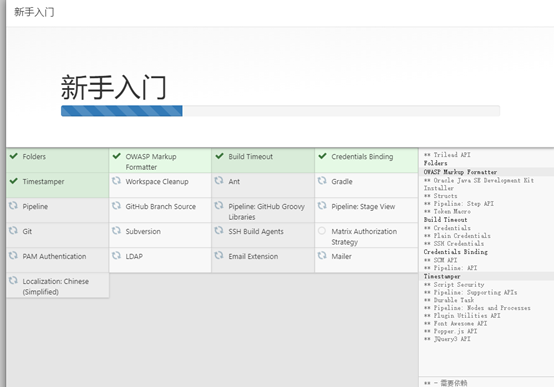Click the Email Extension plugin label
This screenshot has width=554, height=387.
coord(253,256)
